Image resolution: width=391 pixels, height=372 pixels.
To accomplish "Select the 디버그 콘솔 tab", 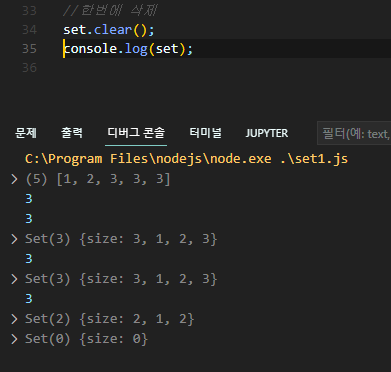I will pyautogui.click(x=136, y=133).
